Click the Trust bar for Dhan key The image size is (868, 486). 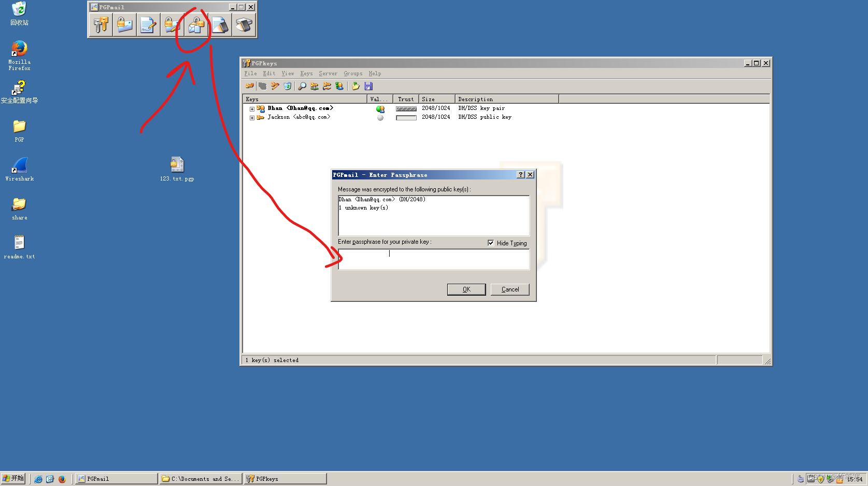pos(406,109)
